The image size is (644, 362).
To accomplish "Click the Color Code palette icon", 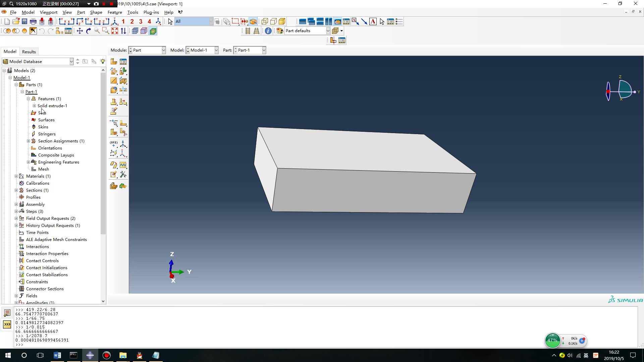I will coord(280,31).
